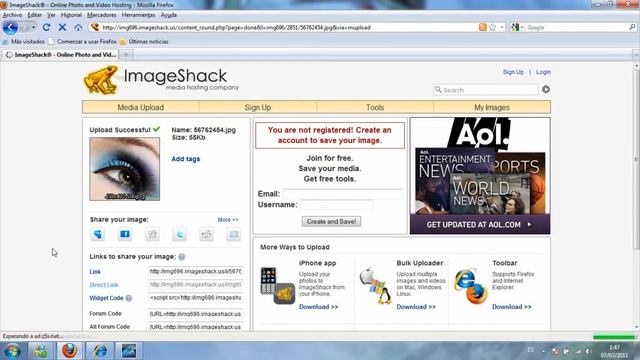Open the Ayuda menu
This screenshot has height=360, width=640.
pos(169,15)
